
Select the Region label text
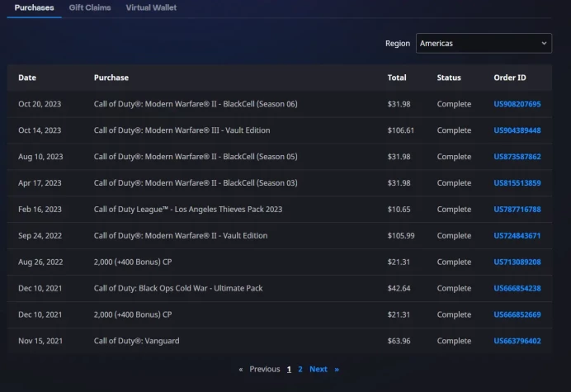tap(398, 44)
